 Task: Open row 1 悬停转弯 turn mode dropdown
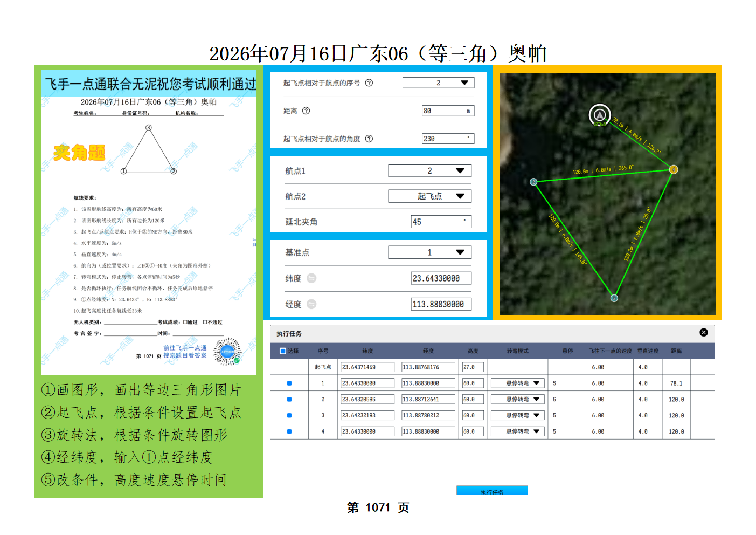pos(518,383)
